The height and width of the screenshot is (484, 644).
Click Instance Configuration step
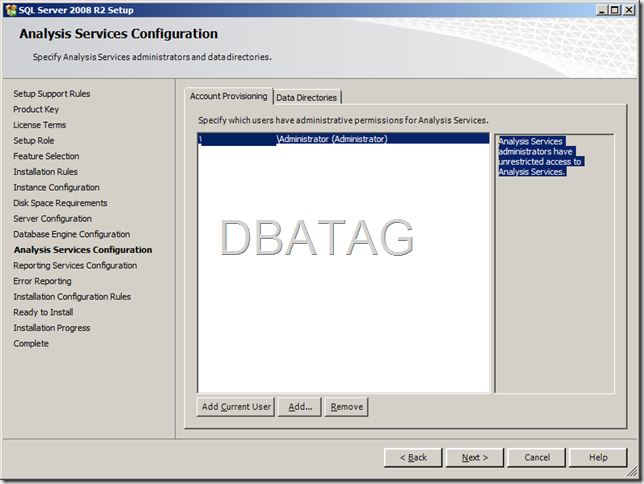tap(56, 187)
